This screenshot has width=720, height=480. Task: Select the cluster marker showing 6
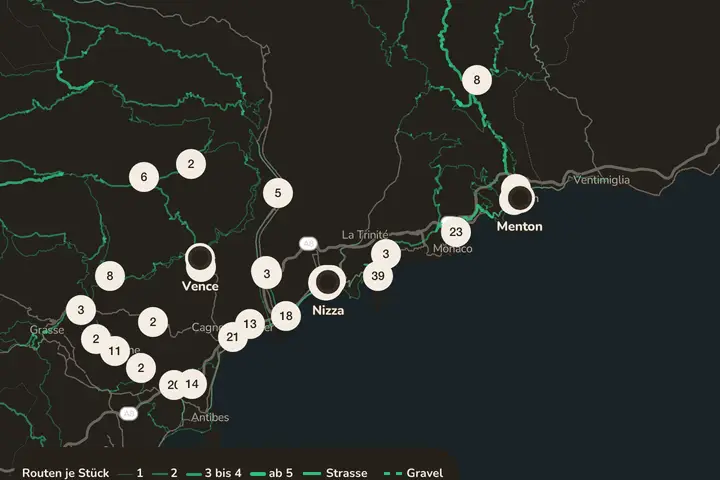144,177
